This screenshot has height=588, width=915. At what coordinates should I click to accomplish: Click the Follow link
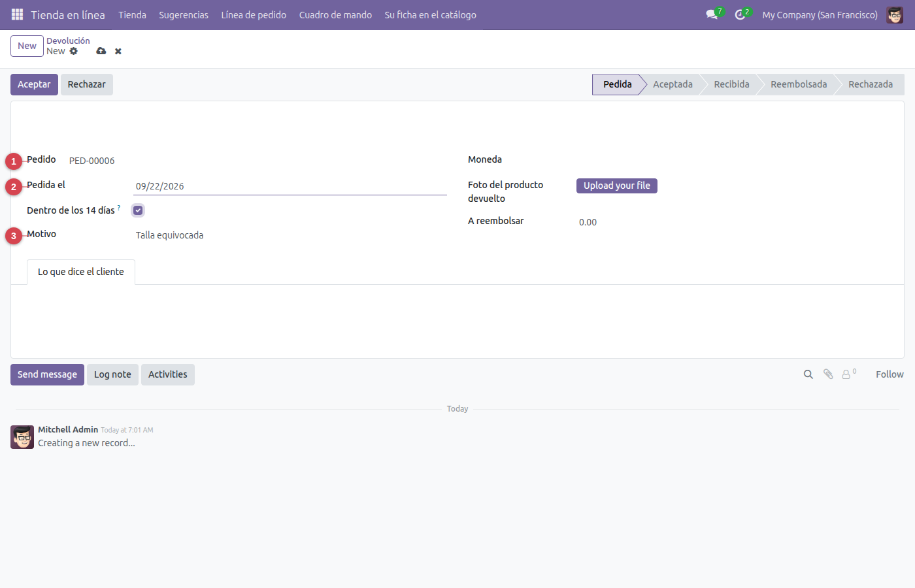(x=890, y=374)
